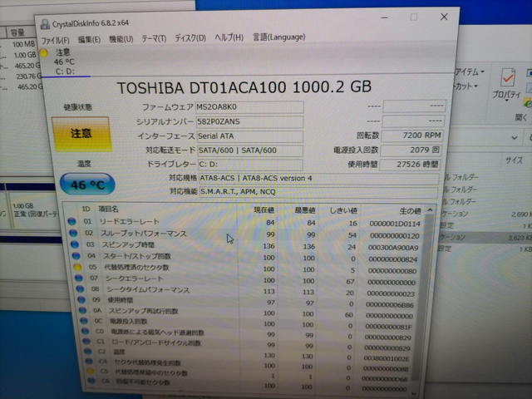Click the 7200 RPM rotation field
This screenshot has height=399, width=532.
click(x=412, y=135)
